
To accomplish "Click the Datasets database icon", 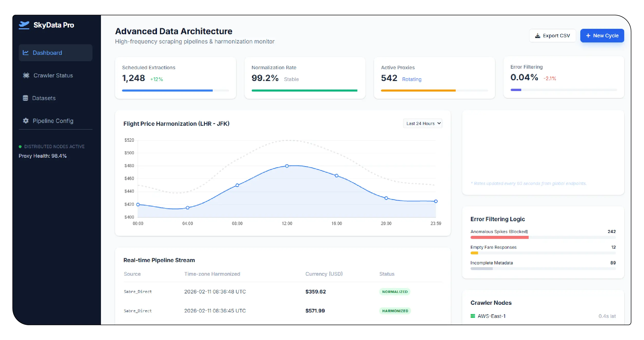I will (26, 98).
